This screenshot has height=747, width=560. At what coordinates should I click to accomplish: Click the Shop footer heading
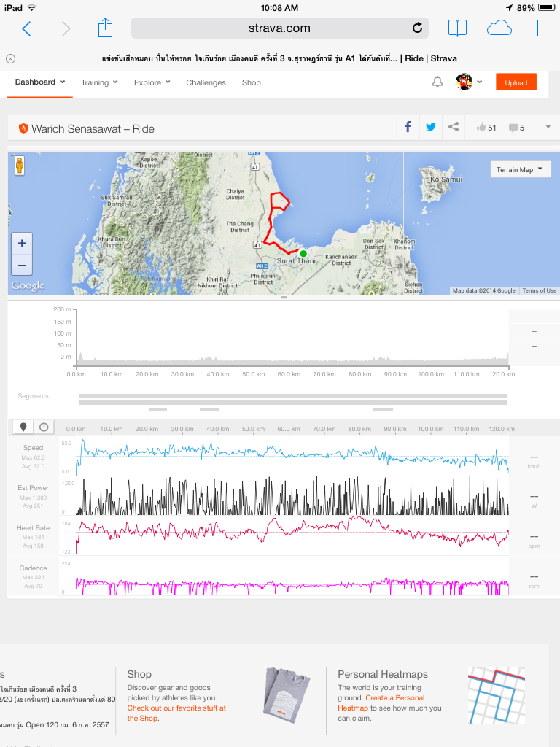point(139,674)
